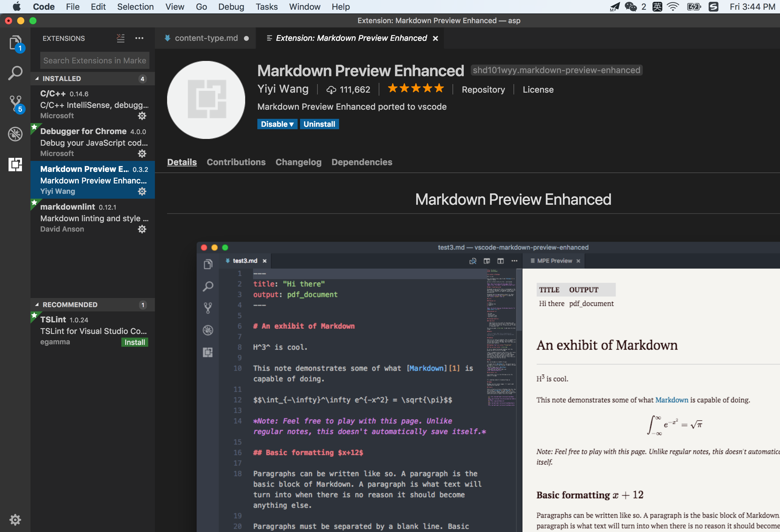Click the WeChat menu bar icon
The image size is (780, 532).
pos(631,7)
